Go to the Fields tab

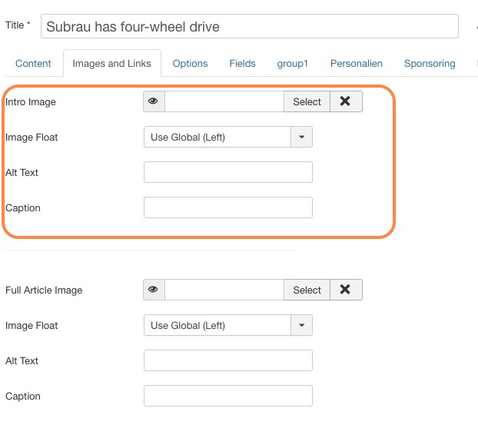tap(242, 63)
